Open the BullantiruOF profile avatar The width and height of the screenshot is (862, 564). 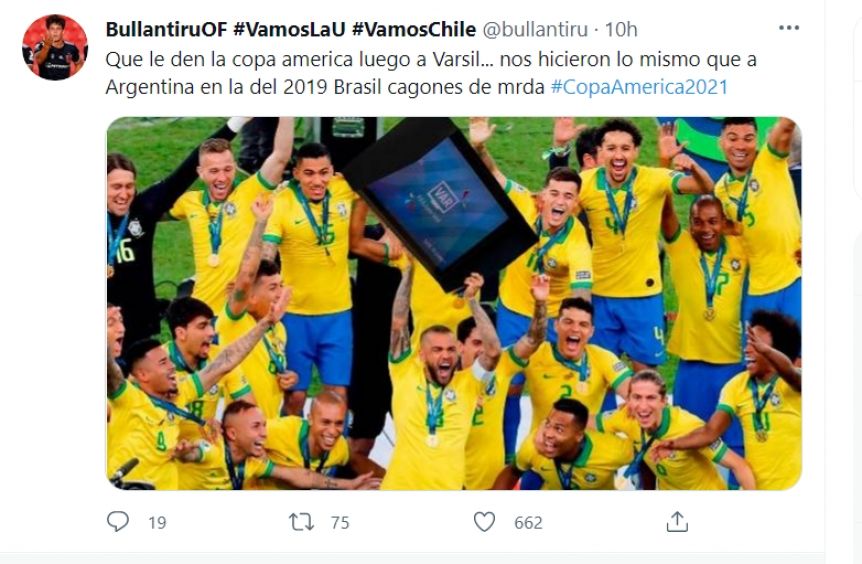(54, 47)
